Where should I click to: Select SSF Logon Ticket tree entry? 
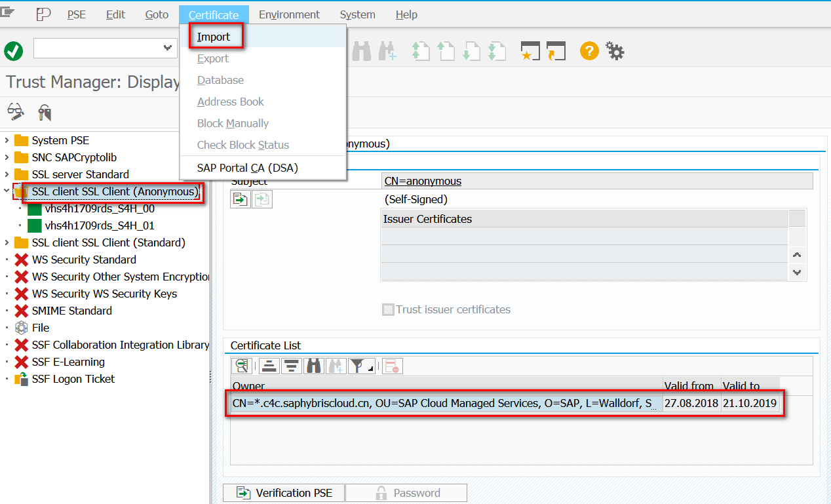point(73,379)
